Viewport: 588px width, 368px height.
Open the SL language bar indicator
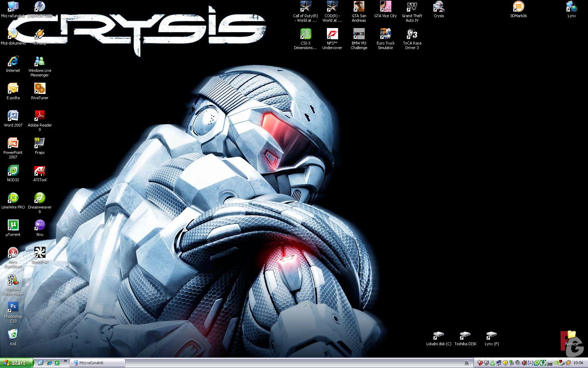467,363
